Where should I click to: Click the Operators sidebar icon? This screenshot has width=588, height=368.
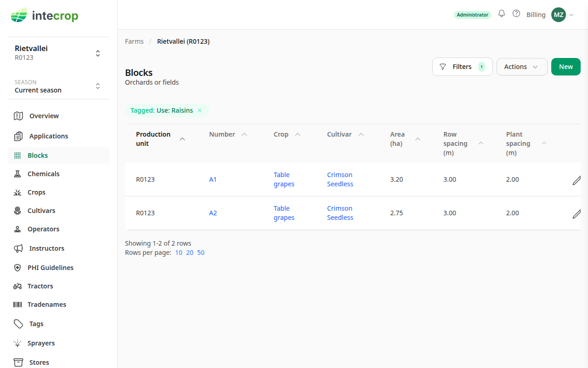(17, 229)
